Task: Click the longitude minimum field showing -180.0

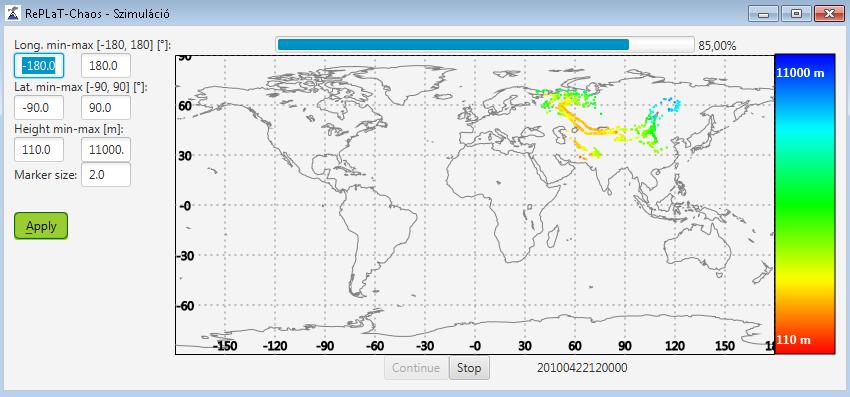Action: point(39,66)
